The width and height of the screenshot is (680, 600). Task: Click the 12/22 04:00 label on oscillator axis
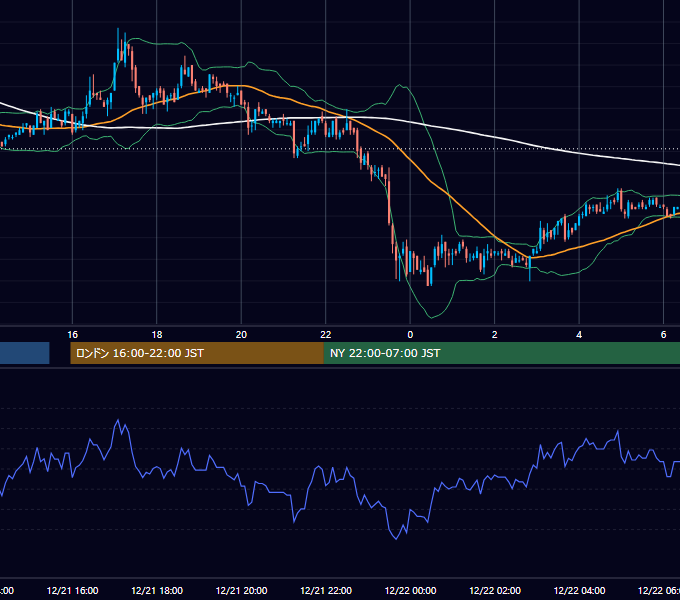pos(579,590)
